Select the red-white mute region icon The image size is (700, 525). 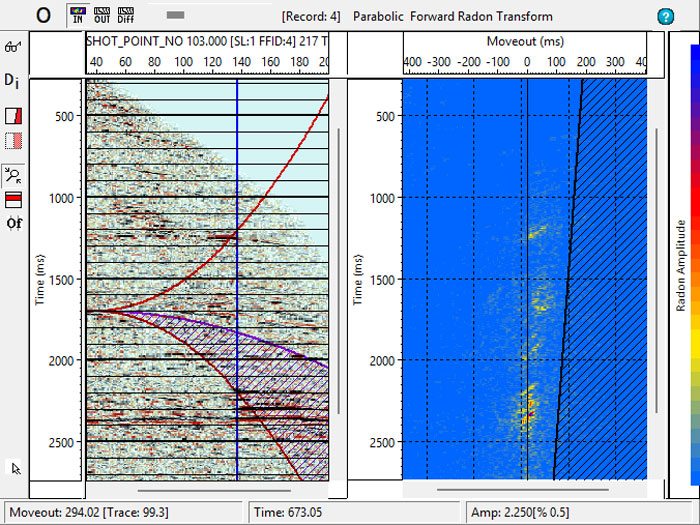click(13, 115)
